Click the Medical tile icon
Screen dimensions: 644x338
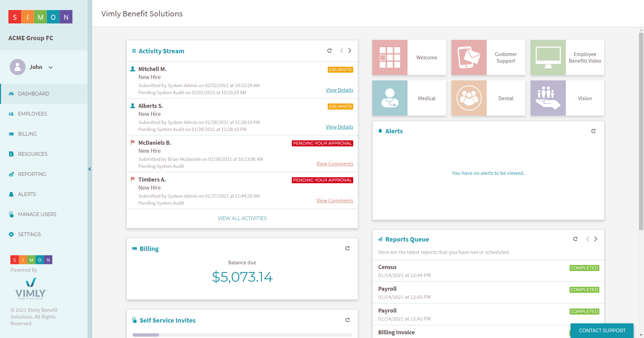[390, 98]
